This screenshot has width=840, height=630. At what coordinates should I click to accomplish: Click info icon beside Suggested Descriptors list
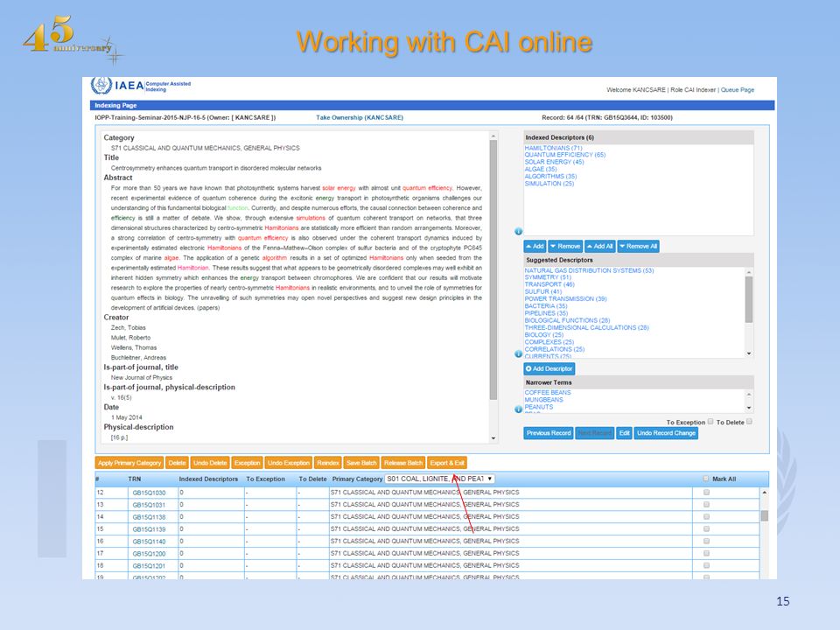(x=519, y=354)
